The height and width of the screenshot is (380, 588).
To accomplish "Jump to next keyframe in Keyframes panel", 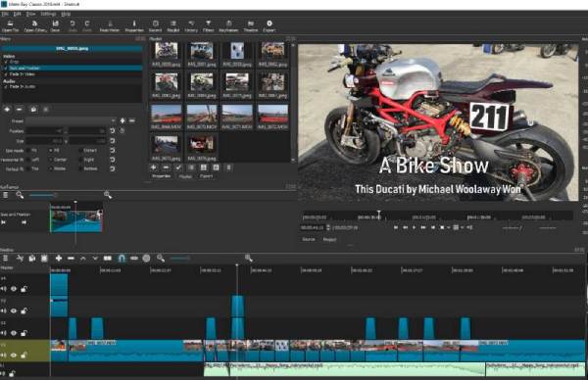I will point(24,222).
